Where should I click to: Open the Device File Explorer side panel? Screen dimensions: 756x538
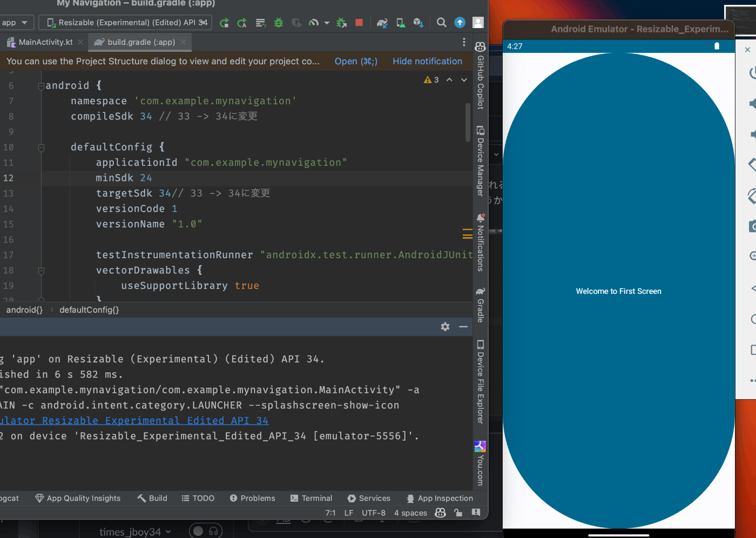point(480,382)
